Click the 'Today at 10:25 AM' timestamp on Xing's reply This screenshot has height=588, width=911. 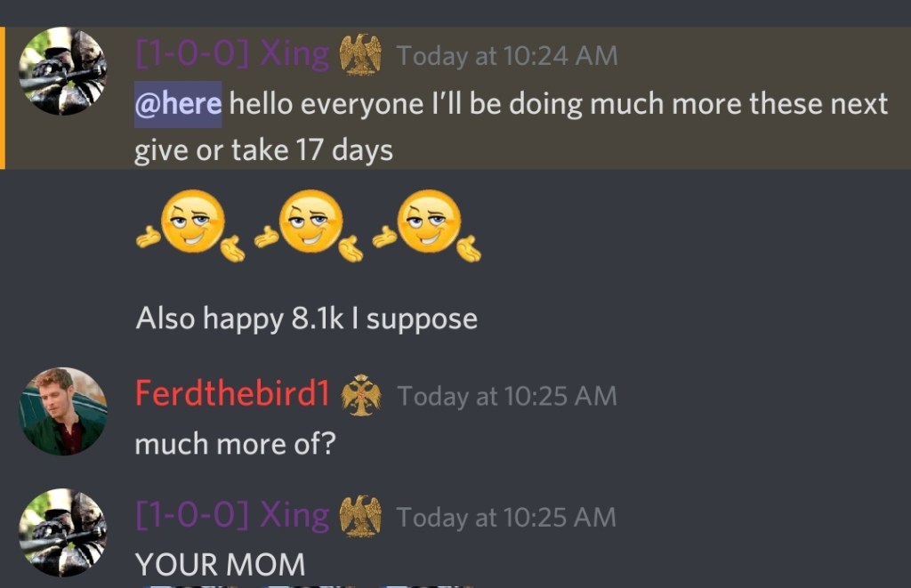point(506,518)
